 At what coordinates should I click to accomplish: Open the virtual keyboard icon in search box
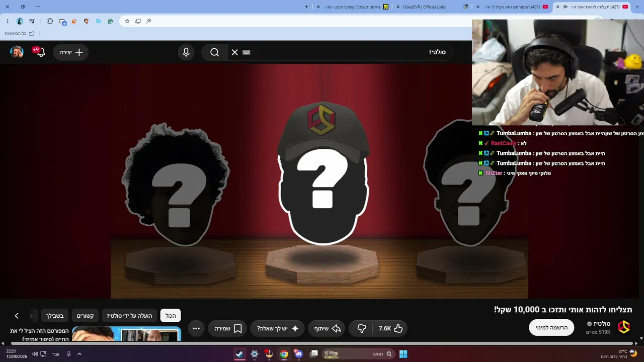point(246,52)
